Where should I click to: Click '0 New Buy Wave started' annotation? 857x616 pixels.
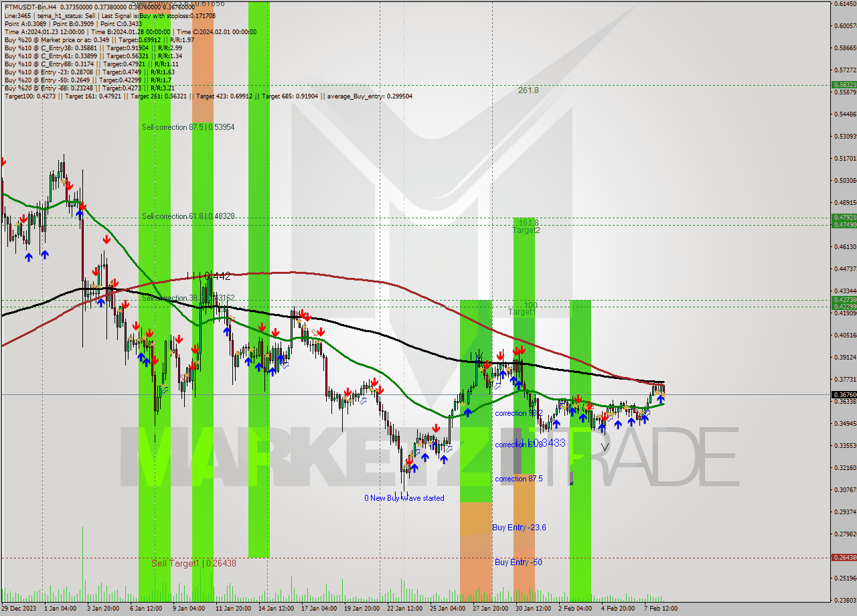[x=404, y=498]
